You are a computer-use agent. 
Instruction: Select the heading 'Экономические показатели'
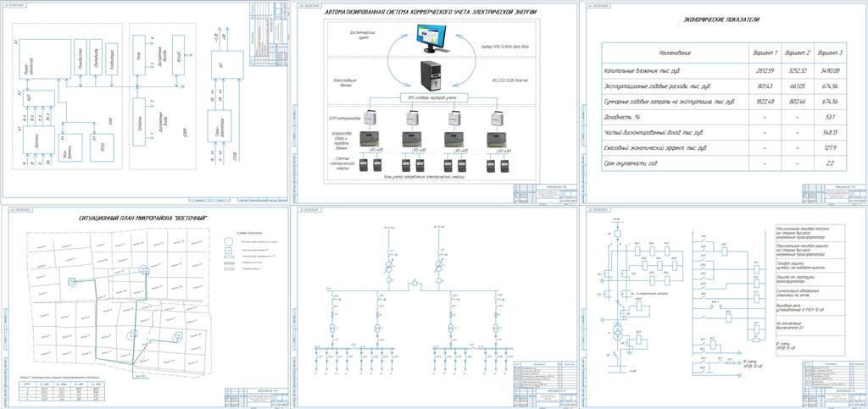click(x=722, y=19)
